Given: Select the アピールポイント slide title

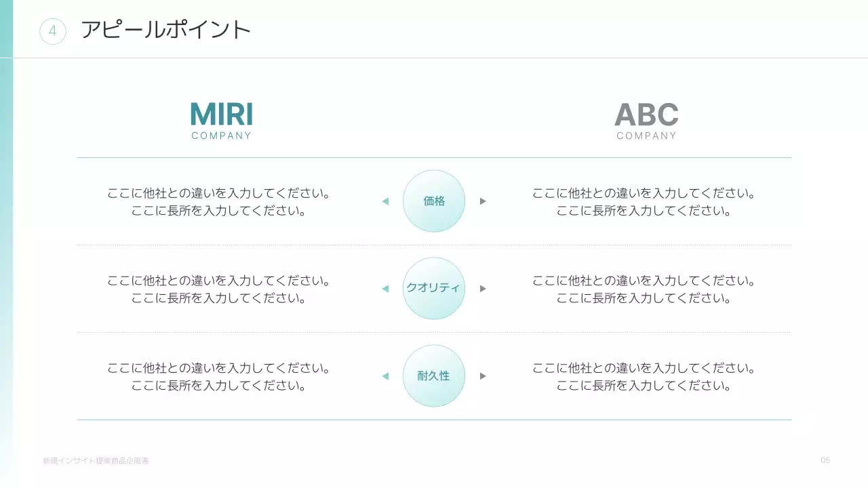Looking at the screenshot, I should (166, 30).
